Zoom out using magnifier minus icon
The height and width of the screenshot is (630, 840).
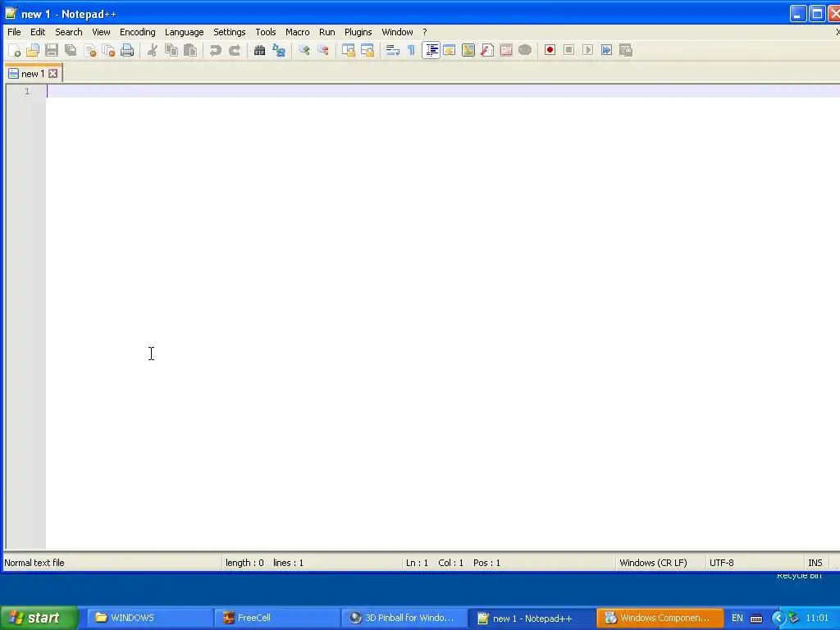click(x=323, y=50)
